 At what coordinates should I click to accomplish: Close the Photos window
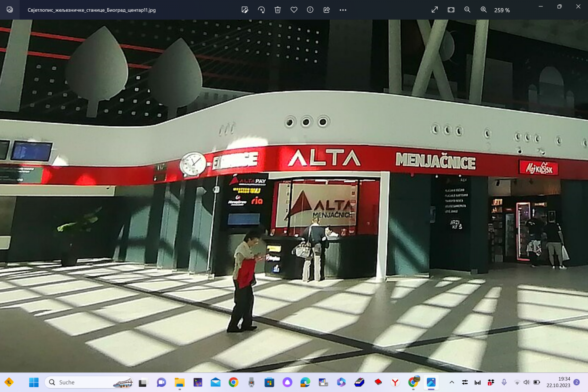tap(578, 7)
